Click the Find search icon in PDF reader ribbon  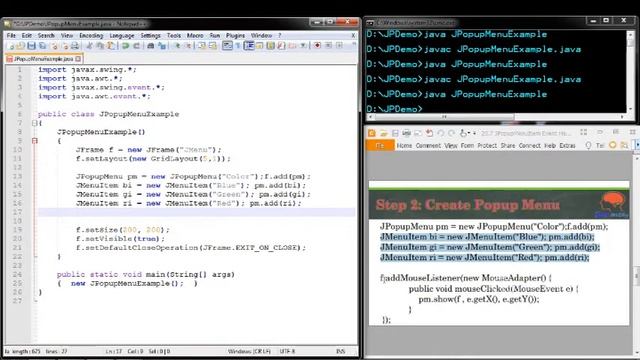pyautogui.click(x=624, y=145)
